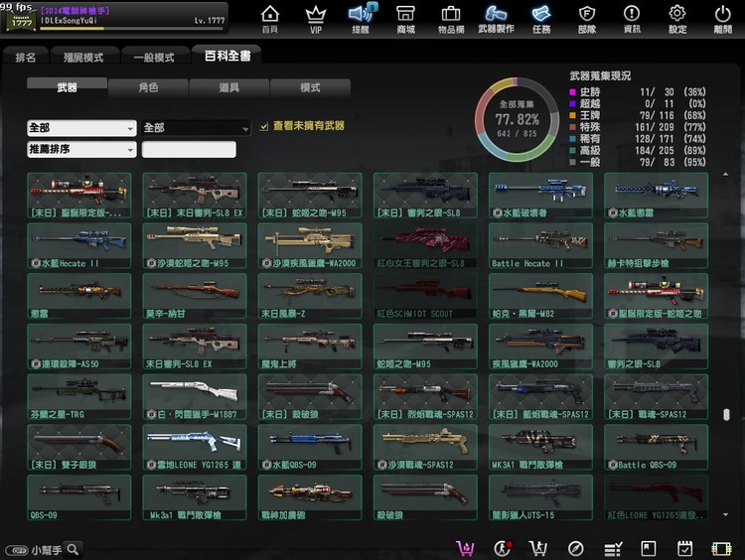
Task: Click the film strip icon in the bottom bar
Action: click(x=721, y=549)
